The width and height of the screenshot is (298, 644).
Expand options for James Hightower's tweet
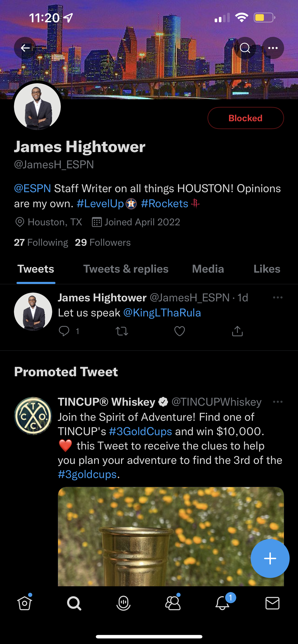click(278, 297)
